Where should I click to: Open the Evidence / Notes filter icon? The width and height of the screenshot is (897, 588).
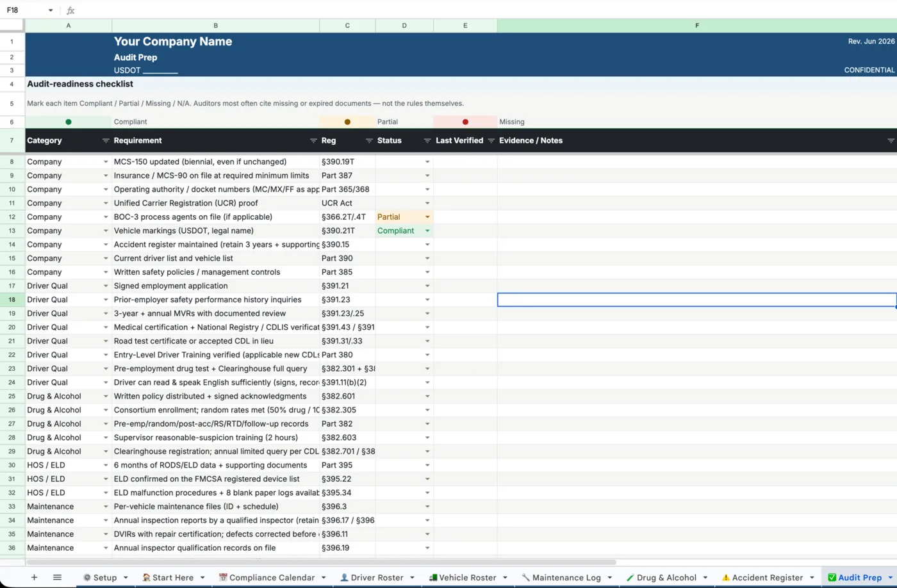pos(891,140)
